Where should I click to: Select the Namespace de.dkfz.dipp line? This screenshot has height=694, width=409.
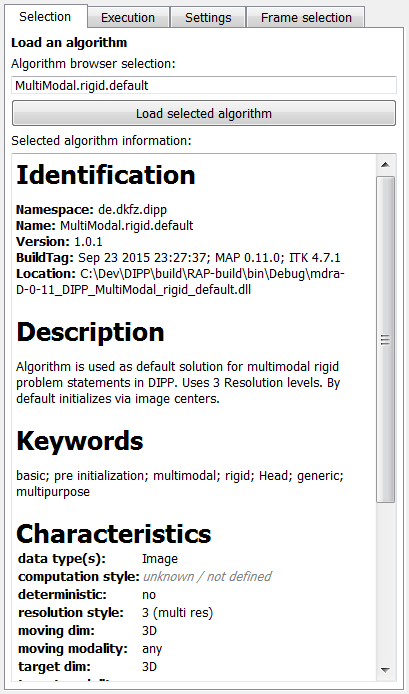pos(92,209)
